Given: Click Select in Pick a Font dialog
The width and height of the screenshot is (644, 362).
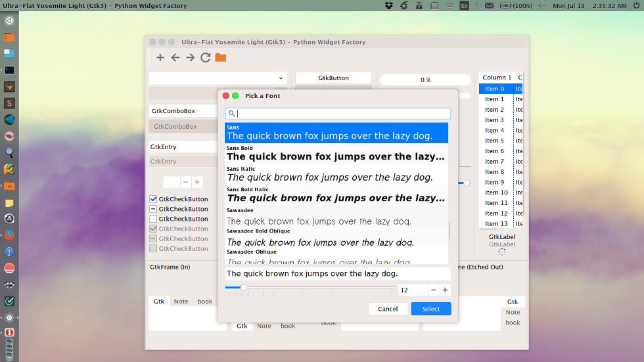Looking at the screenshot, I should click(431, 309).
